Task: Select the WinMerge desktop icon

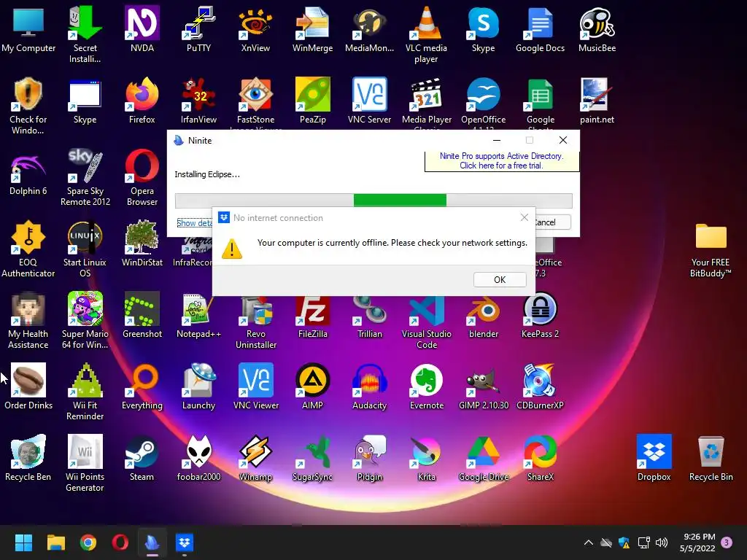Action: click(x=312, y=29)
